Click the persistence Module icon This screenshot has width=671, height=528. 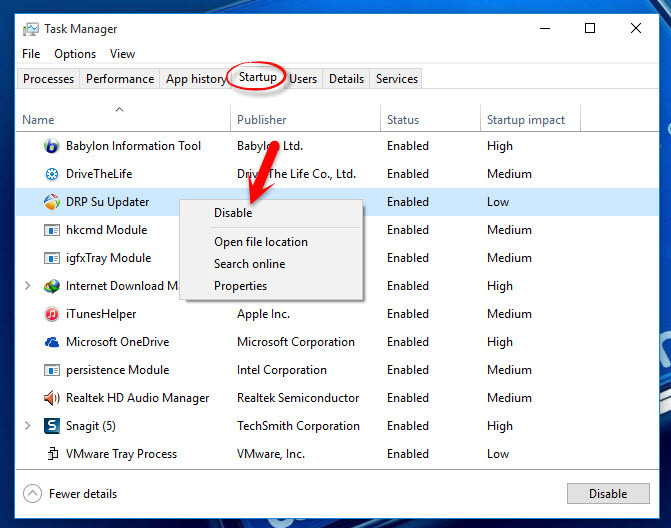point(51,370)
